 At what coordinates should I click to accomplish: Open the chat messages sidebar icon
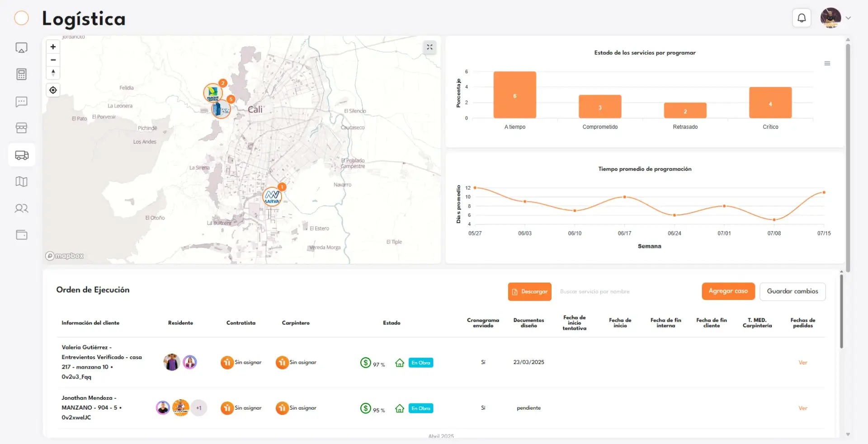(x=22, y=102)
